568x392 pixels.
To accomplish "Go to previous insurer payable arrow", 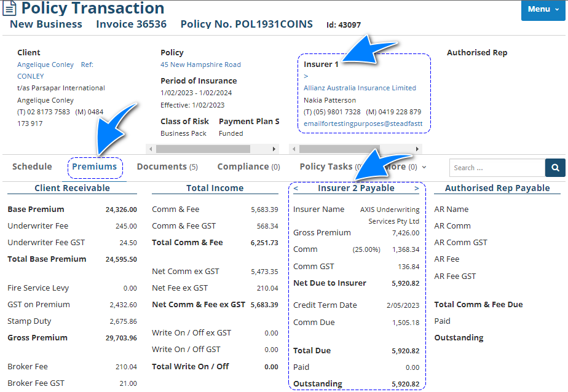I will pos(296,188).
